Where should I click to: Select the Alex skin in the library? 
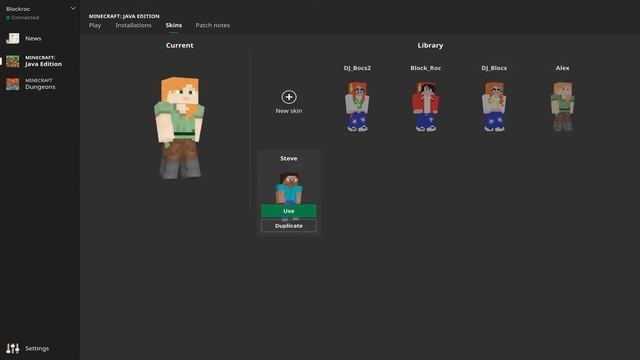point(562,107)
